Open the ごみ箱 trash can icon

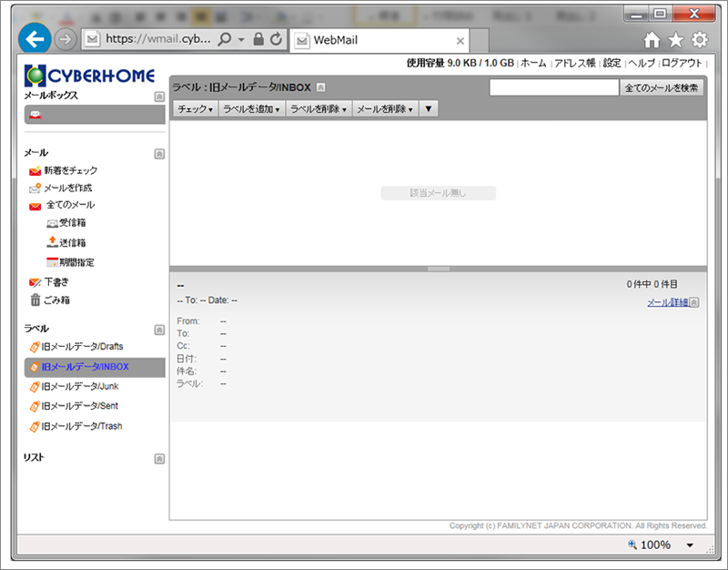[35, 300]
